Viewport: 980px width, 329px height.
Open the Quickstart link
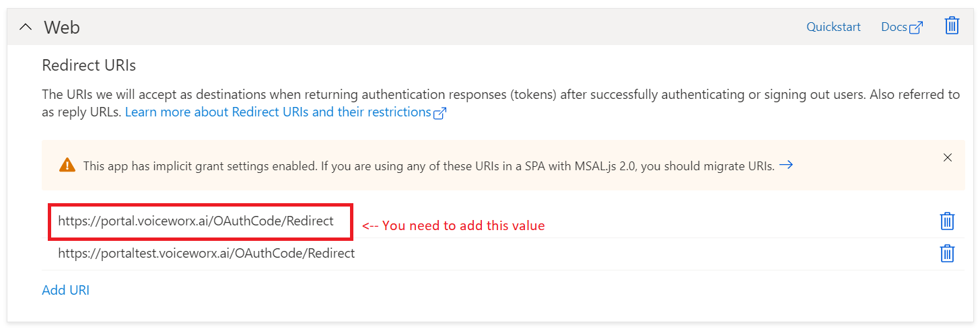pos(833,27)
